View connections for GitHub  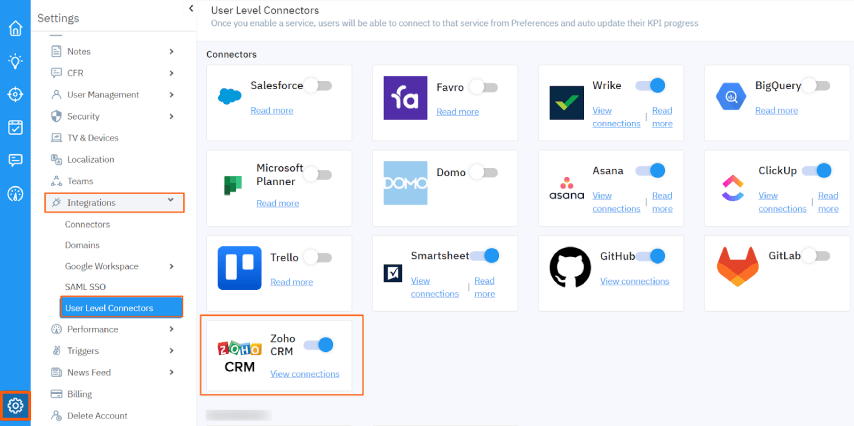pos(635,281)
